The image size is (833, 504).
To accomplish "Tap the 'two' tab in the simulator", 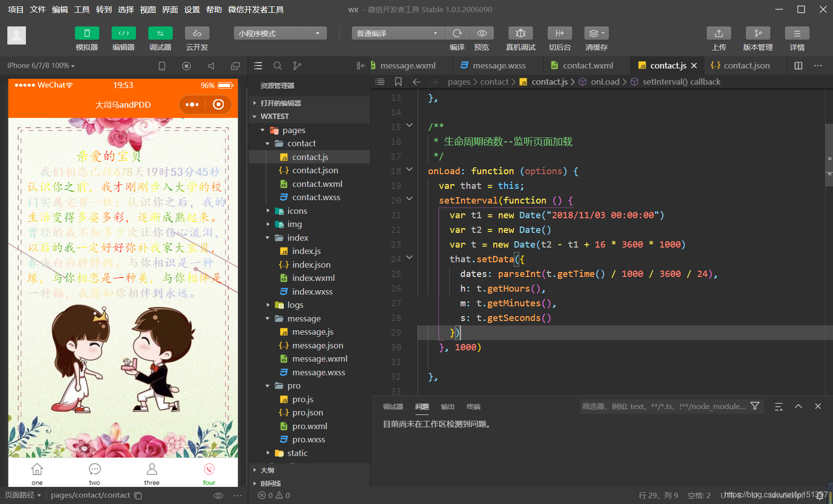I will pyautogui.click(x=94, y=474).
